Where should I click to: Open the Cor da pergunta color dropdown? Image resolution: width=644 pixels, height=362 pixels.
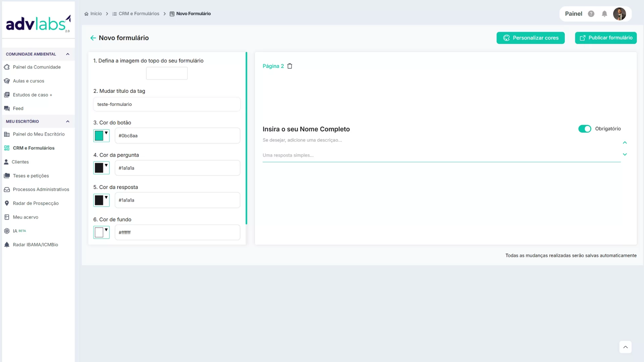coord(101,168)
